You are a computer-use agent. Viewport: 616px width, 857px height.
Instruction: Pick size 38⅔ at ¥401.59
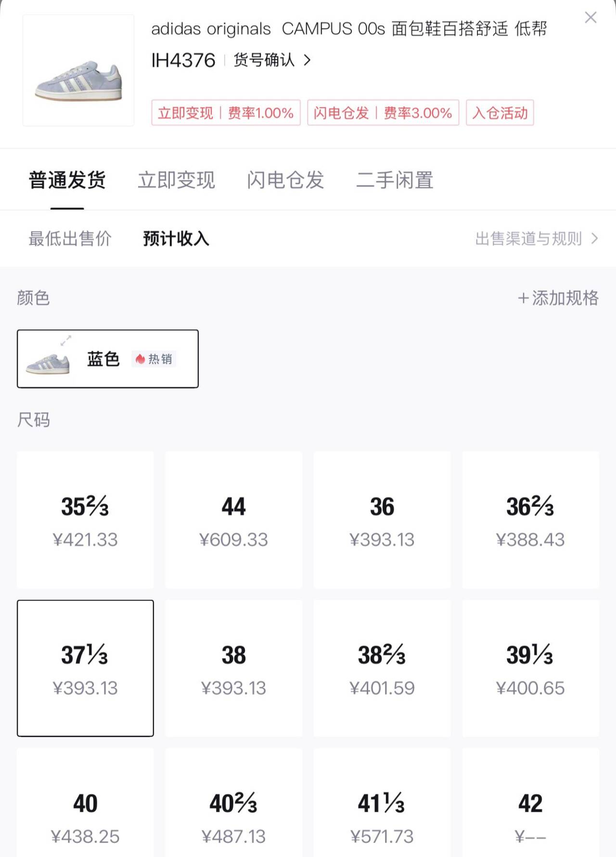[x=382, y=668]
